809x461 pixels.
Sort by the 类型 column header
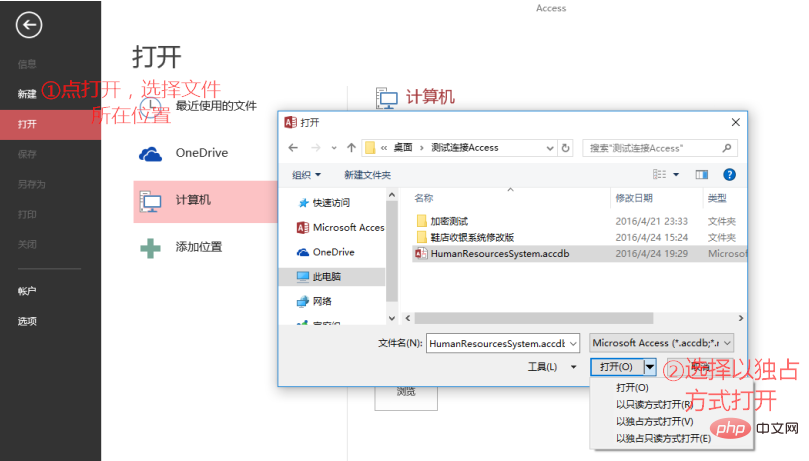717,198
